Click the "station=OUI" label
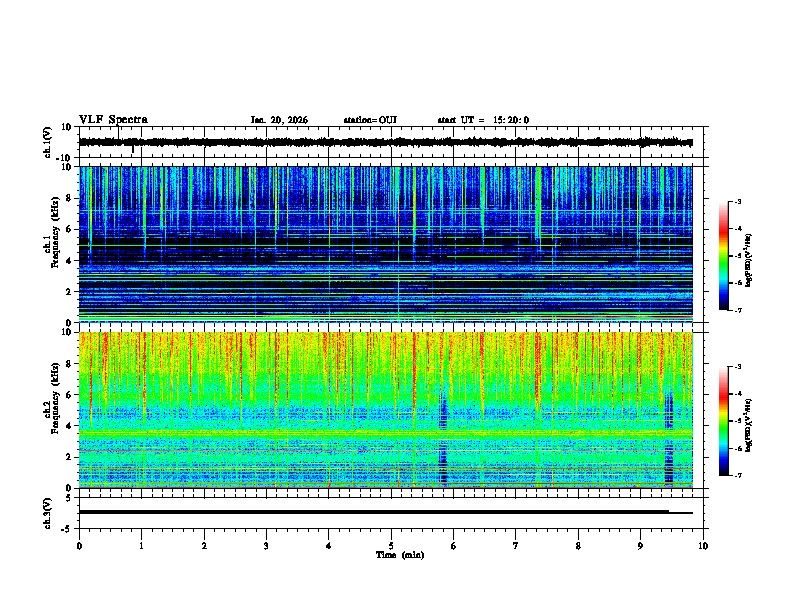The image size is (792, 612). (x=370, y=120)
